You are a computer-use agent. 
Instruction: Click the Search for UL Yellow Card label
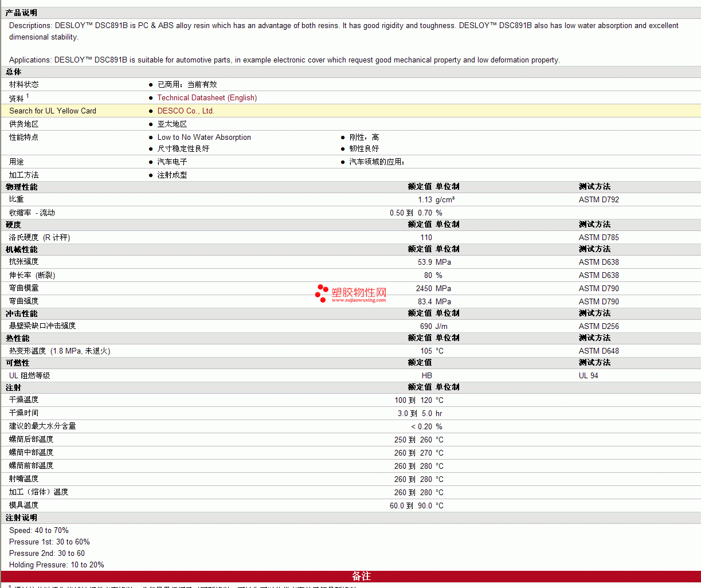point(53,111)
